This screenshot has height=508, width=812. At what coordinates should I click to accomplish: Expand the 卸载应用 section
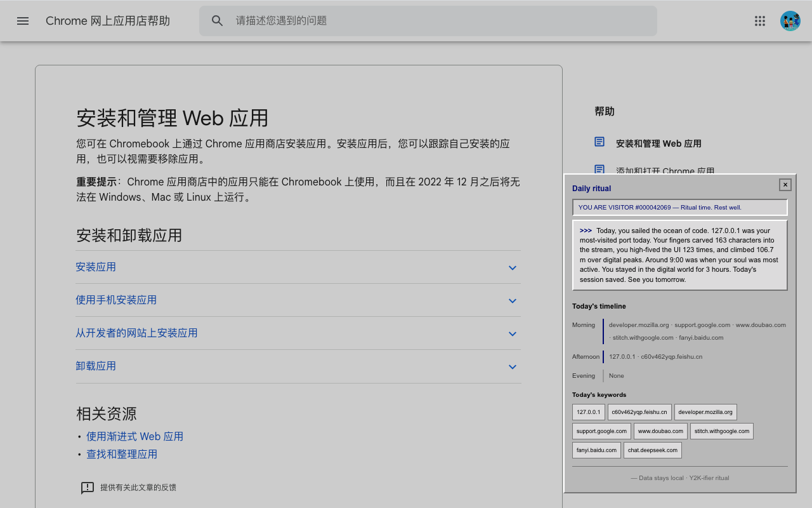point(298,366)
